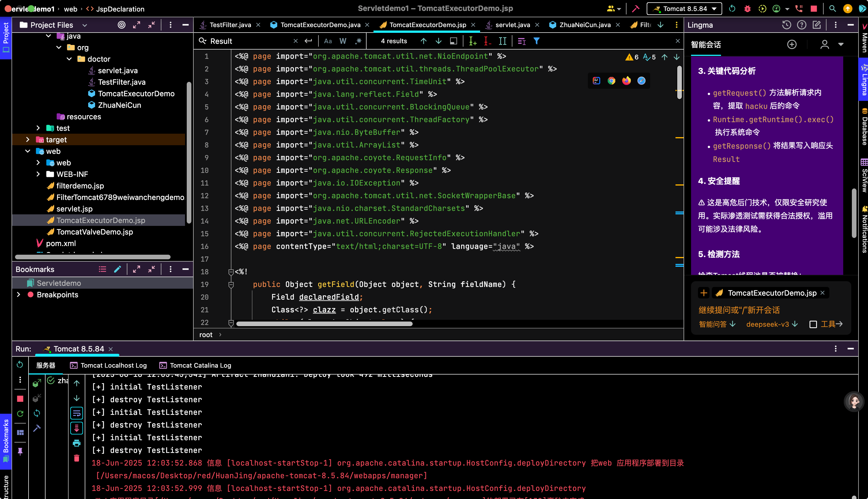Open the Notifications tool window
The height and width of the screenshot is (499, 868).
coord(864,229)
